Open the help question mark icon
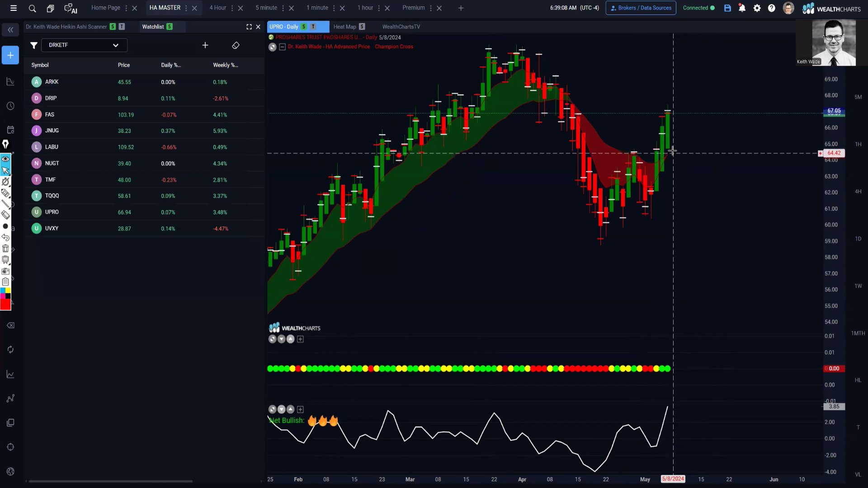The width and height of the screenshot is (868, 488). (x=772, y=8)
